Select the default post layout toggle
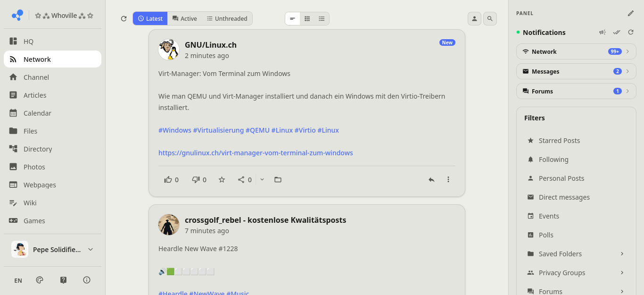 [x=292, y=18]
